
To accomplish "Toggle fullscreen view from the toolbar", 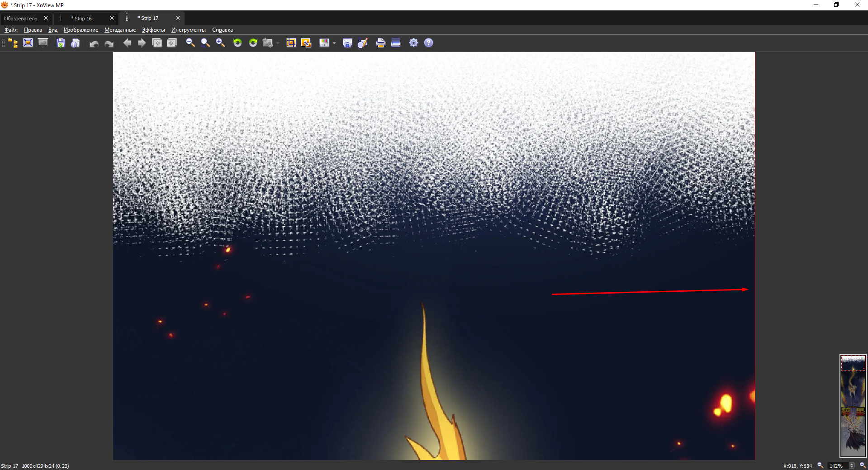I will tap(28, 43).
